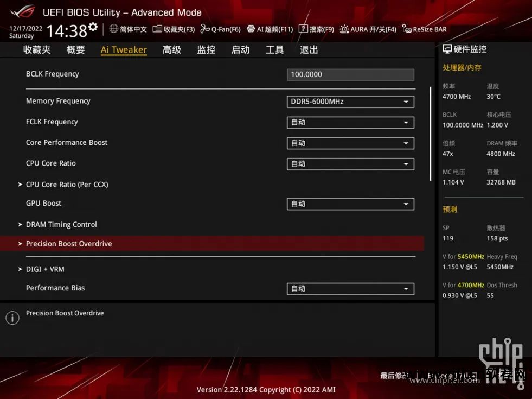Screen dimensions: 532x399
Task: Switch to 收藏夹 tab
Action: point(37,50)
